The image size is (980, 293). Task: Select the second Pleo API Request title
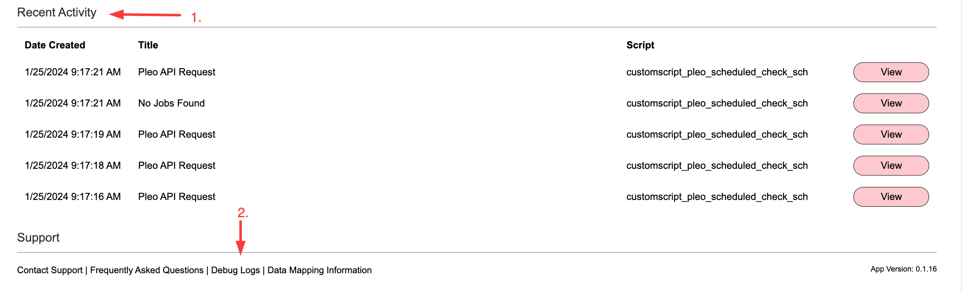[177, 134]
